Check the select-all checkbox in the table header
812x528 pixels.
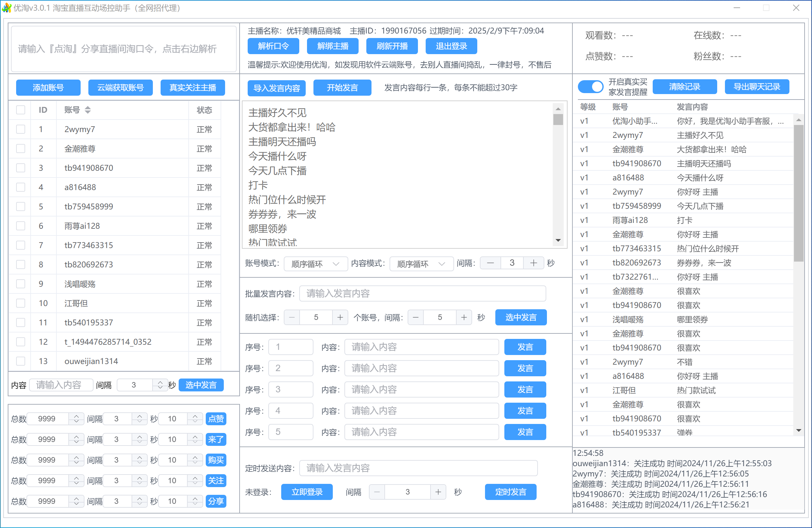21,110
